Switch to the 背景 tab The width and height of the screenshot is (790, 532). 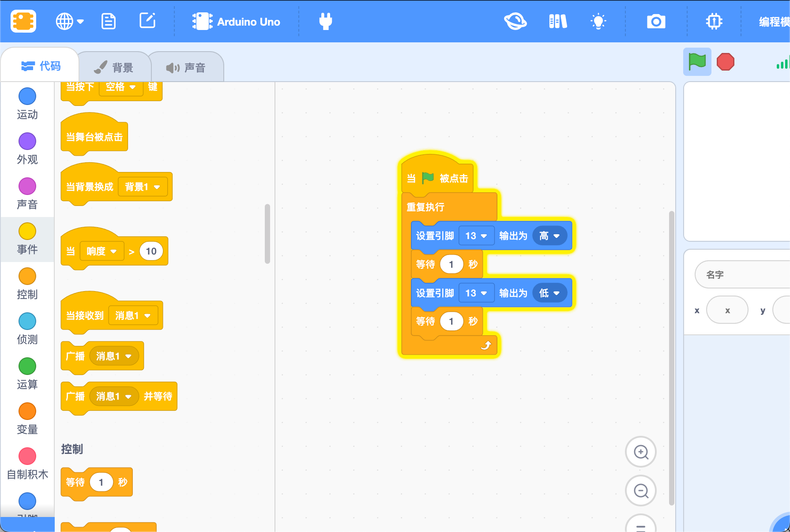pyautogui.click(x=114, y=67)
